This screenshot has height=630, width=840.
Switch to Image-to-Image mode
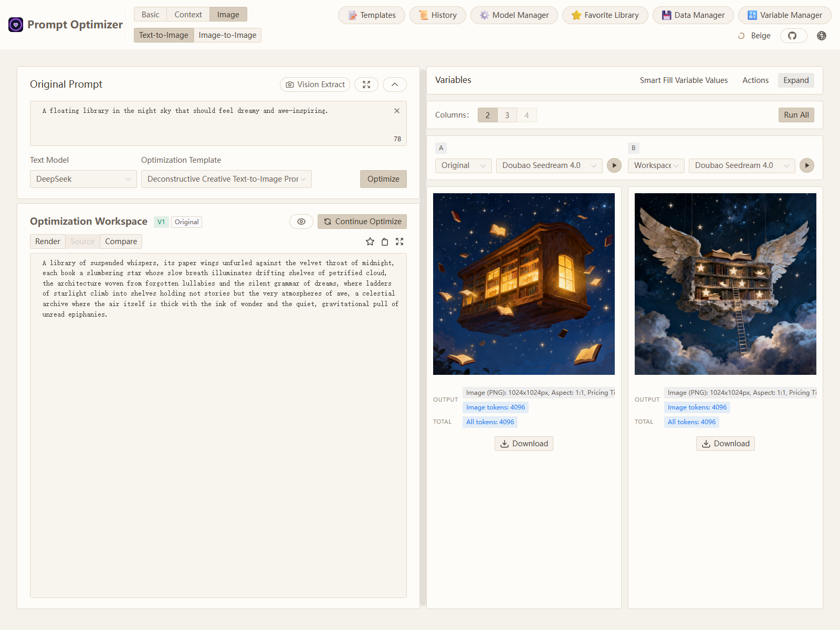click(227, 35)
